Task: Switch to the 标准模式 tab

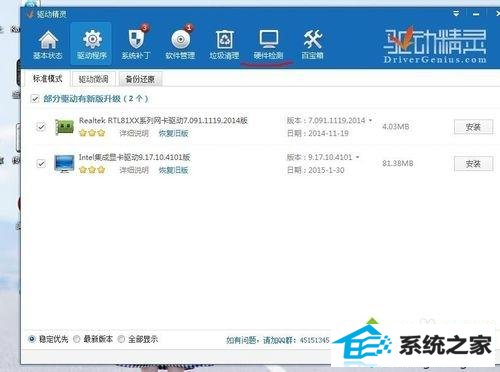Action: tap(47, 79)
